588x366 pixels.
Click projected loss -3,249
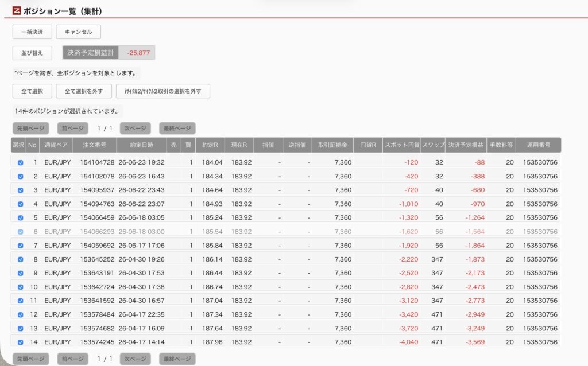click(475, 329)
